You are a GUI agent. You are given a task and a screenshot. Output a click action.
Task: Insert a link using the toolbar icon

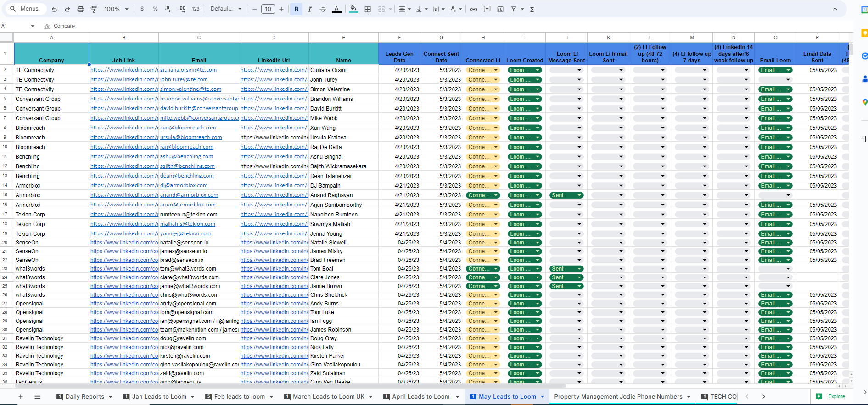(474, 9)
